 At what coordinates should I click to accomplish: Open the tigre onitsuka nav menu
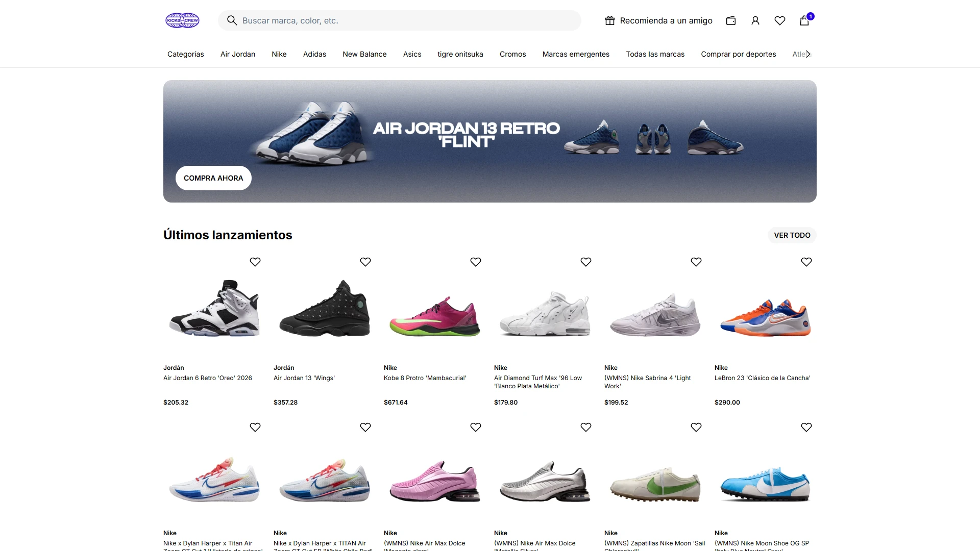point(460,54)
